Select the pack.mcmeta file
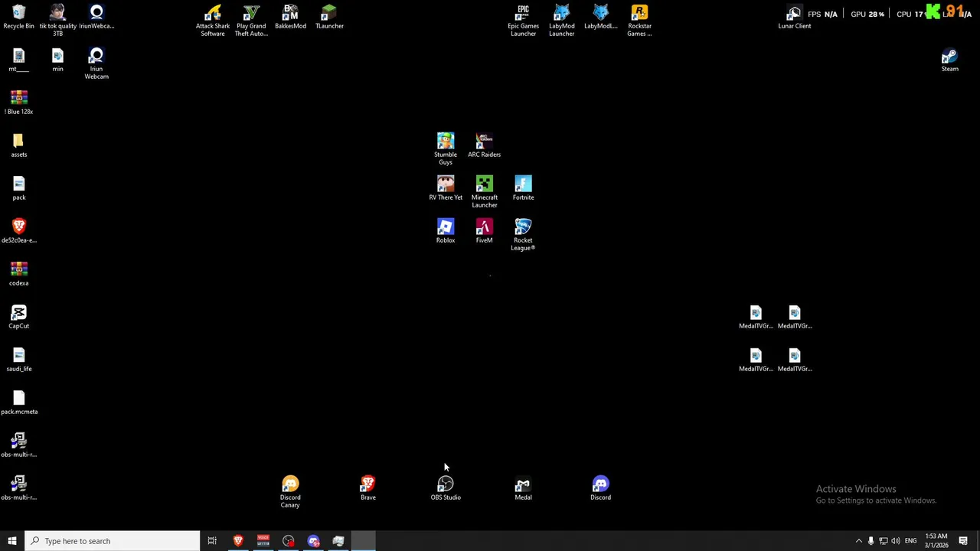980x551 pixels. tap(18, 403)
